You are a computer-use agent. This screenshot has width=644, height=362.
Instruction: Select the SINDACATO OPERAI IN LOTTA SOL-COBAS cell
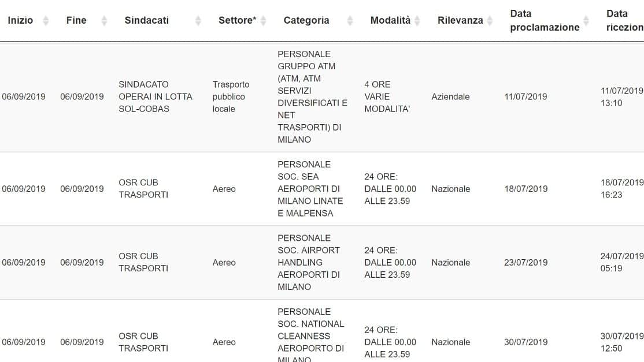156,97
